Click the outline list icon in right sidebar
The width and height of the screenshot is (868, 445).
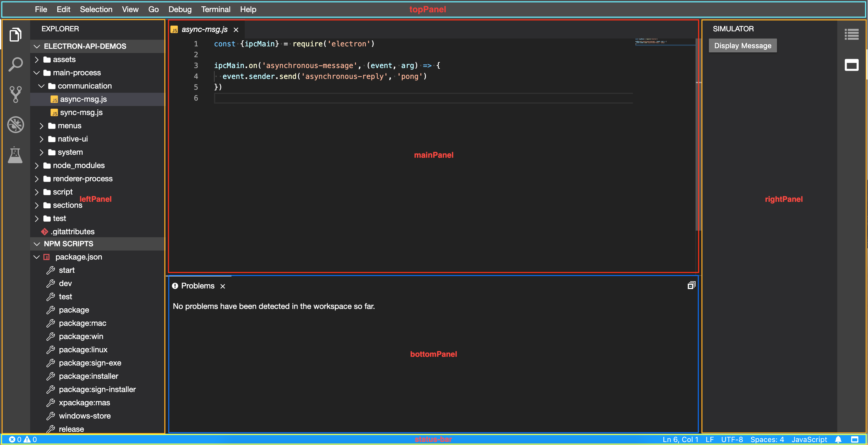(x=851, y=34)
